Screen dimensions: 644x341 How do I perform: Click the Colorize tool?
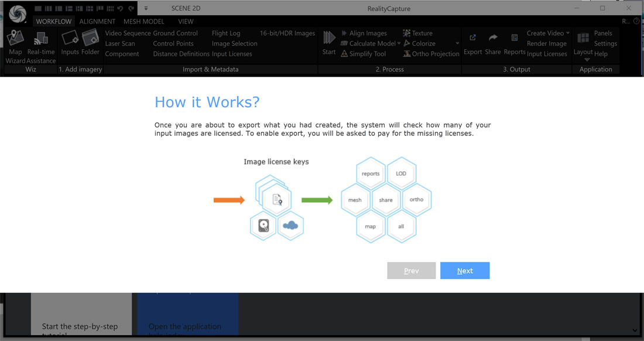[x=419, y=43]
